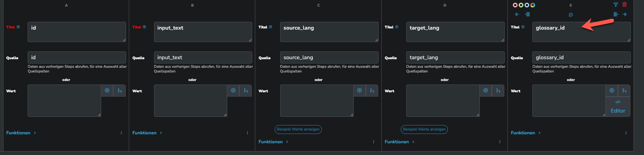Open the three-dot menu in column E
Viewport: 644px width, 155px height.
(626, 133)
